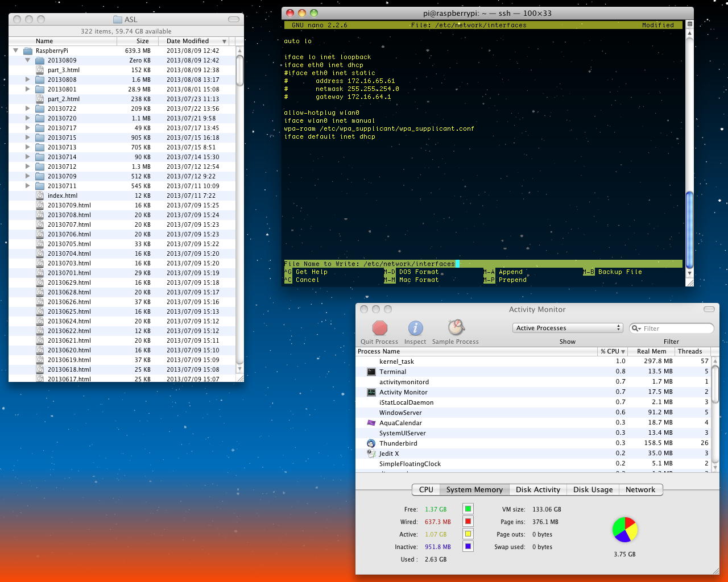This screenshot has width=728, height=582.
Task: Switch to the CPU tab
Action: point(426,489)
